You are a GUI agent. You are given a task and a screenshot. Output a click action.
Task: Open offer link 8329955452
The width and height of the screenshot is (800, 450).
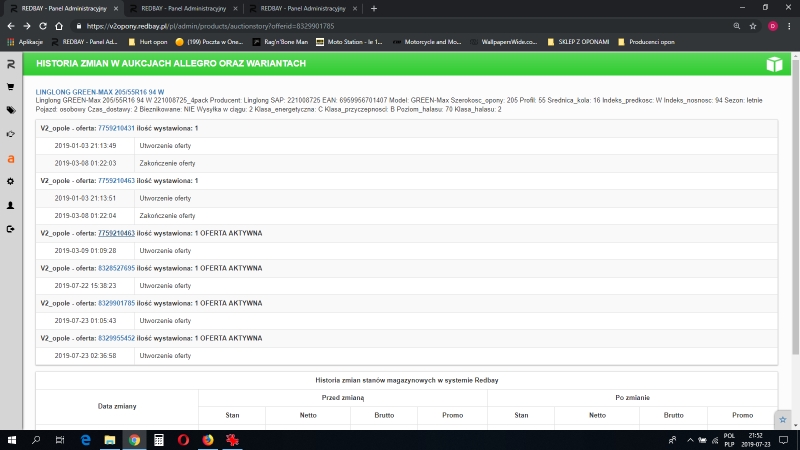(x=116, y=338)
